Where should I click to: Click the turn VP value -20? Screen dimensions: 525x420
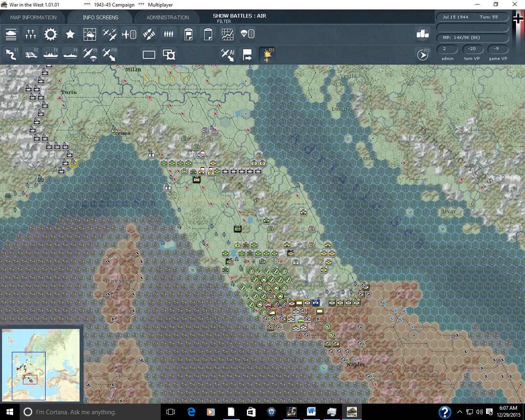[x=472, y=49]
